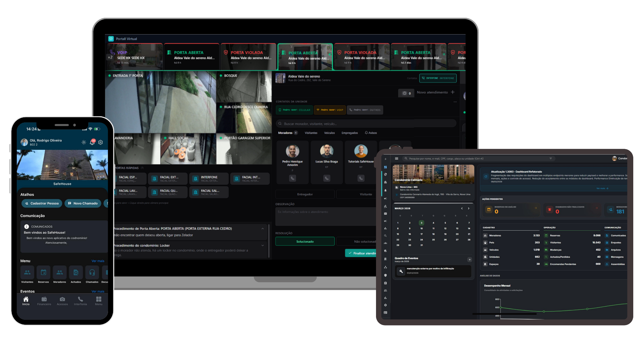
Task: Call Lucas Silva Braga phone icon
Action: coord(327,178)
